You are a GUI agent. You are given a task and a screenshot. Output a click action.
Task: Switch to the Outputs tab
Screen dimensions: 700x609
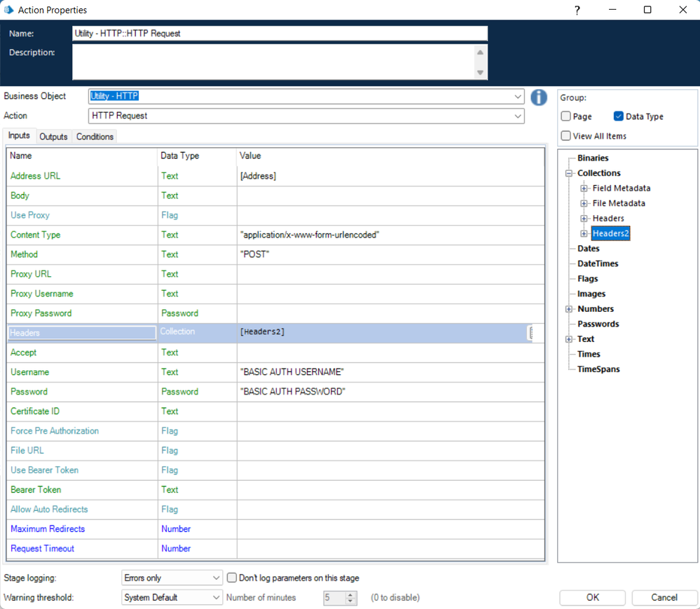pos(53,137)
